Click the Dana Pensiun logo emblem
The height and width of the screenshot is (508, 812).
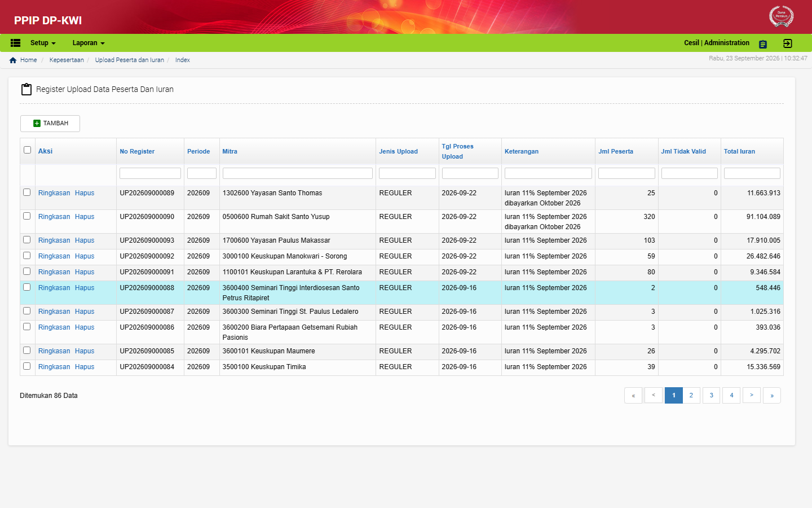click(x=781, y=16)
